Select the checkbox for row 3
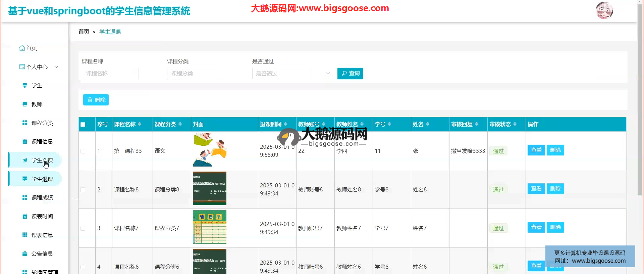This screenshot has height=274, width=644. tap(83, 228)
